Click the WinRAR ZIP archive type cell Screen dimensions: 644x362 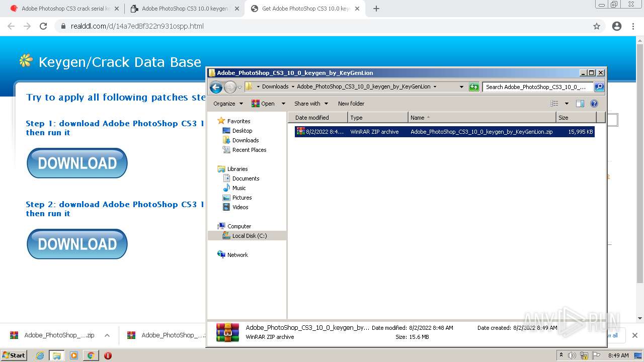pos(374,132)
